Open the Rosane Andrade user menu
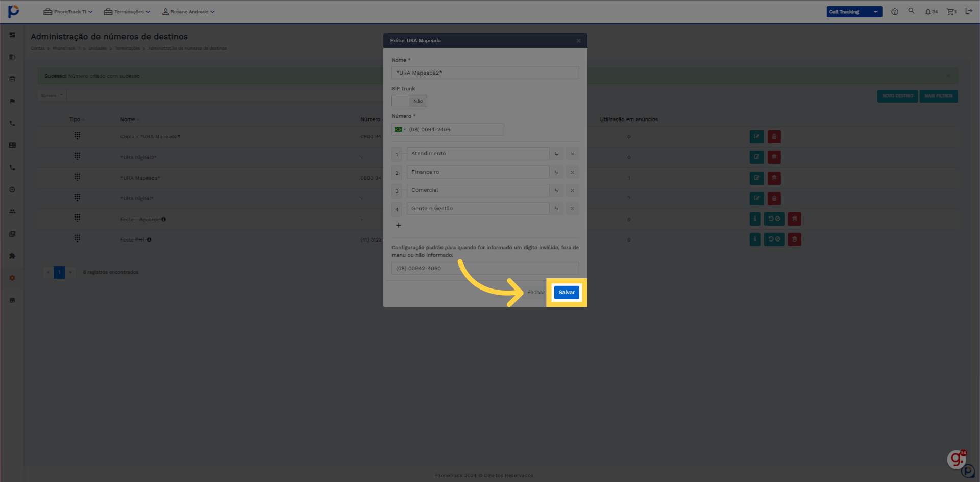 pyautogui.click(x=188, y=12)
